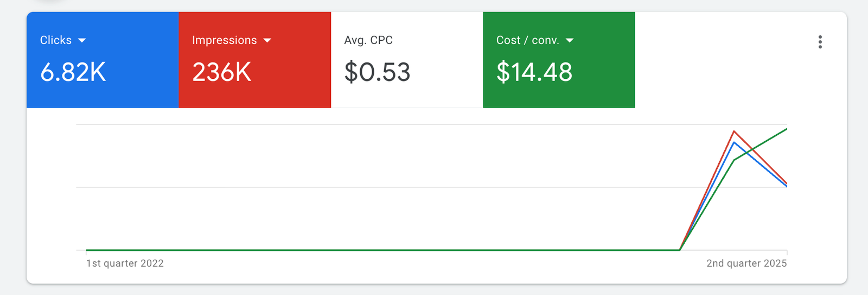The width and height of the screenshot is (868, 295).
Task: Expand the Cost / conv. dropdown arrow
Action: [x=570, y=41]
